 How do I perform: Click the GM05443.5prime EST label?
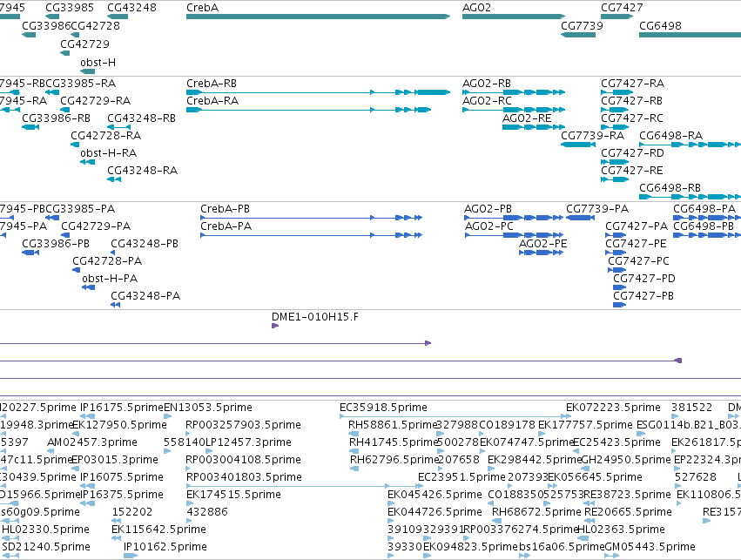tap(650, 547)
